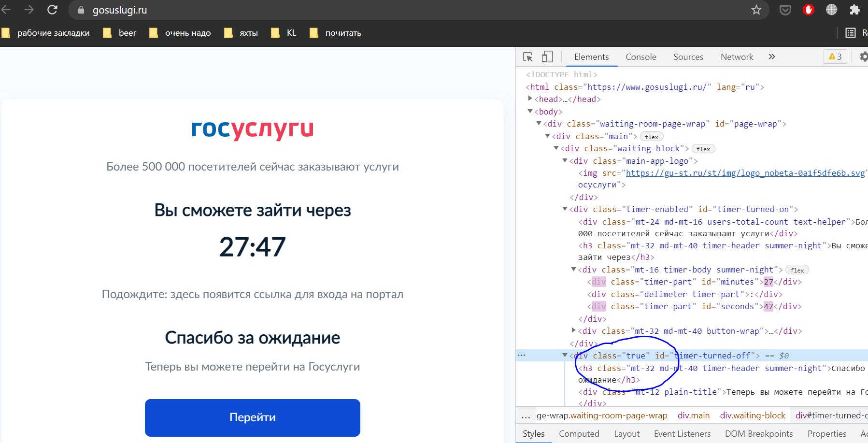Open the яхты bookmark folder

[x=241, y=33]
